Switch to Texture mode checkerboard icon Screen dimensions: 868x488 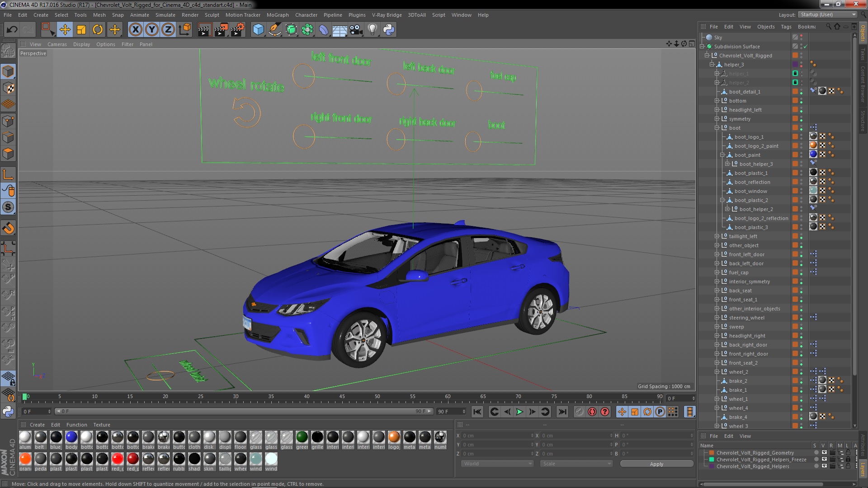(8, 88)
